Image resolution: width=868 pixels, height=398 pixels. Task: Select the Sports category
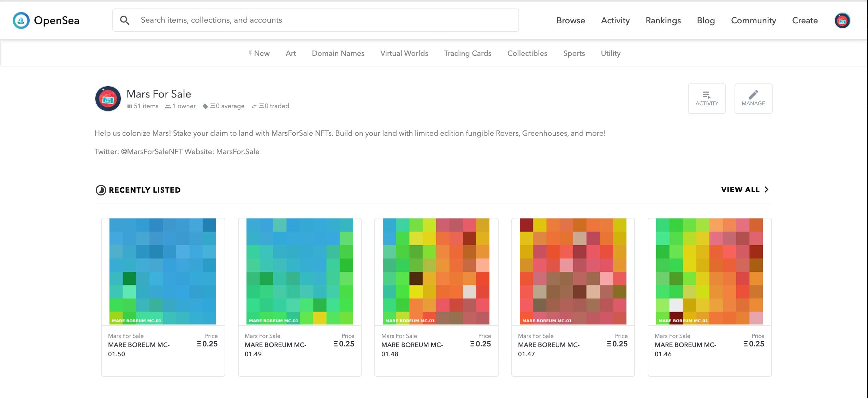[x=574, y=53]
